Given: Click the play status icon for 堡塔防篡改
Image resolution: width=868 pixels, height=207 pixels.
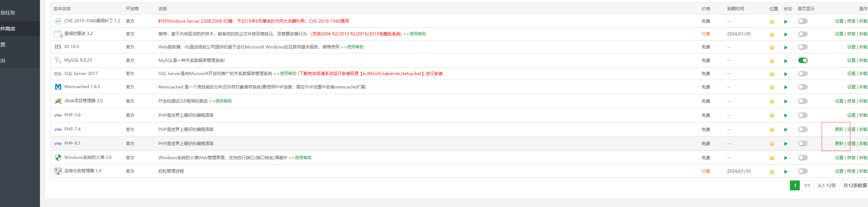Looking at the screenshot, I should pos(786,34).
